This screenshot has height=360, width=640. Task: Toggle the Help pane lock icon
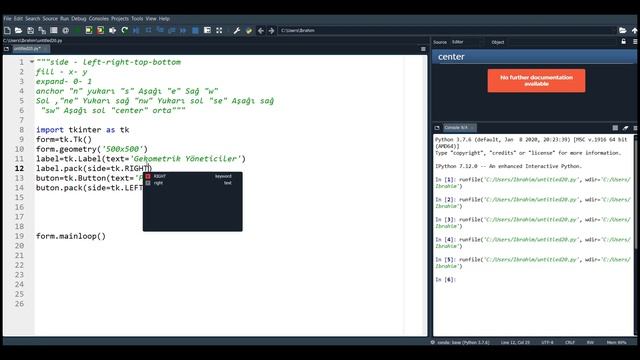(624, 42)
